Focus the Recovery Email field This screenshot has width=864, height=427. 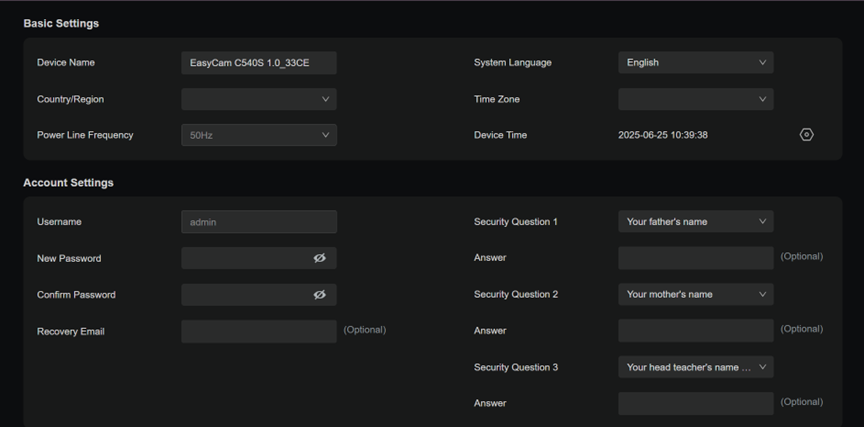[x=259, y=331]
